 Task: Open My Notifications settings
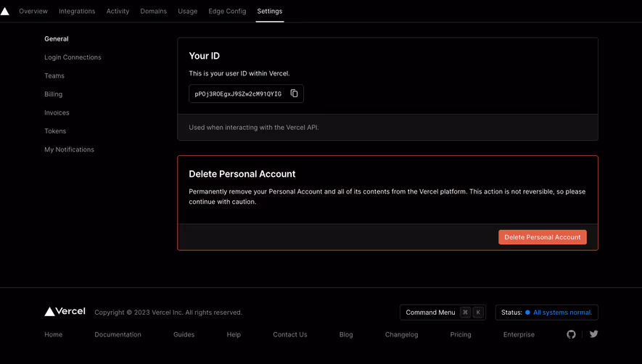pyautogui.click(x=69, y=149)
